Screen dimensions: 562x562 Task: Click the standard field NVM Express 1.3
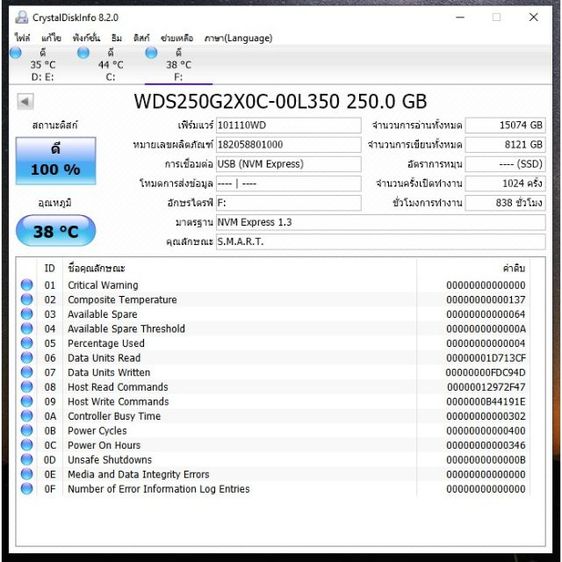(x=381, y=222)
